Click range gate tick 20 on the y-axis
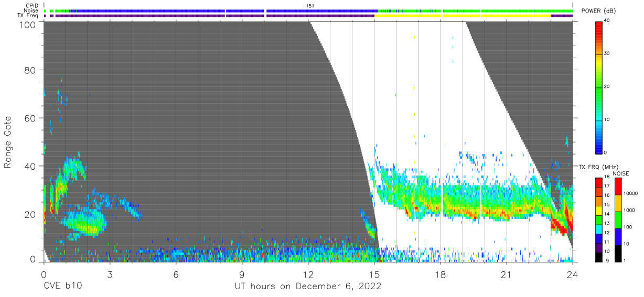The height and width of the screenshot is (297, 644). tap(30, 214)
